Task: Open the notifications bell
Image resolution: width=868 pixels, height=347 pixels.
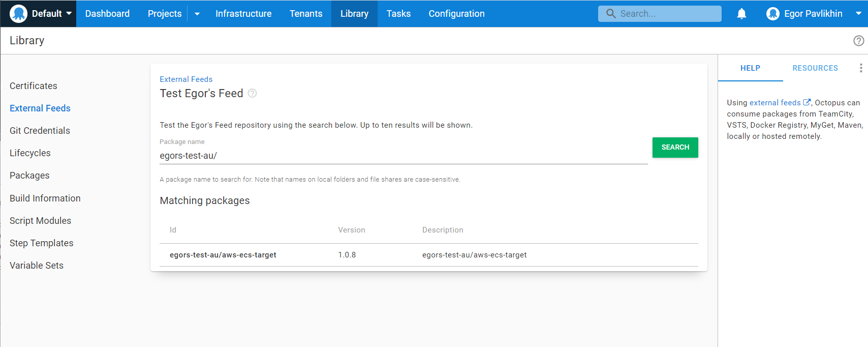Action: [741, 14]
